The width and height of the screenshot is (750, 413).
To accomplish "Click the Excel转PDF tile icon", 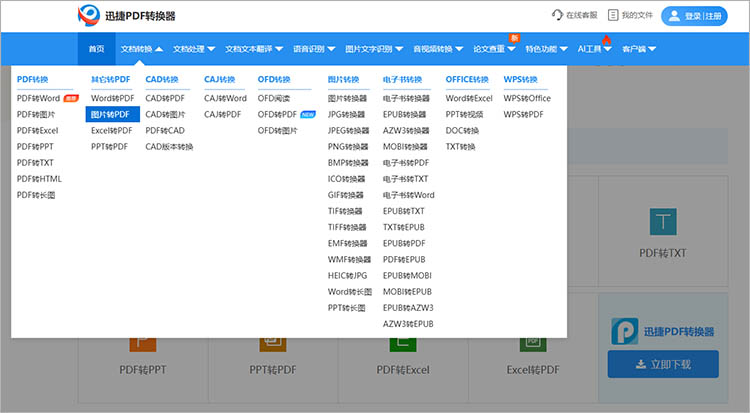I will pyautogui.click(x=531, y=340).
